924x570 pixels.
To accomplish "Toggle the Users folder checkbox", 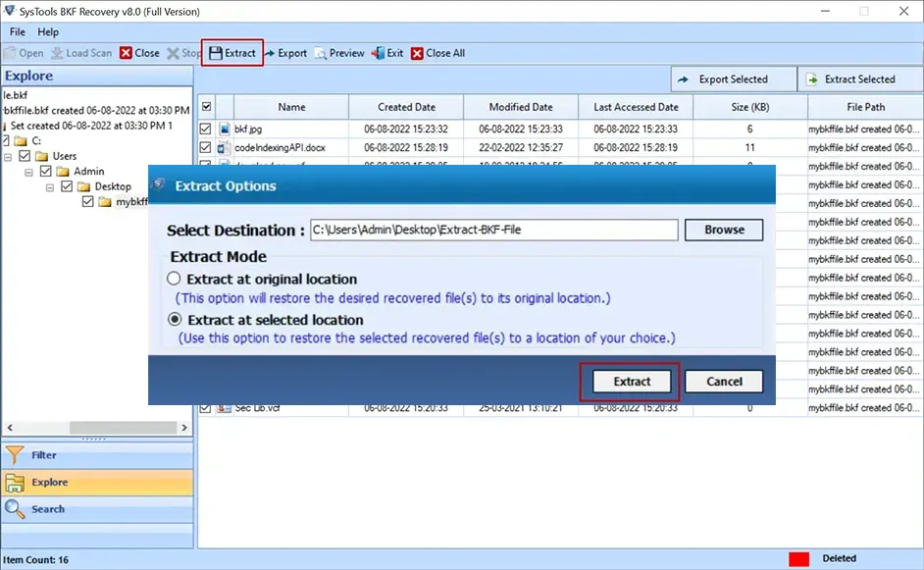I will click(25, 156).
